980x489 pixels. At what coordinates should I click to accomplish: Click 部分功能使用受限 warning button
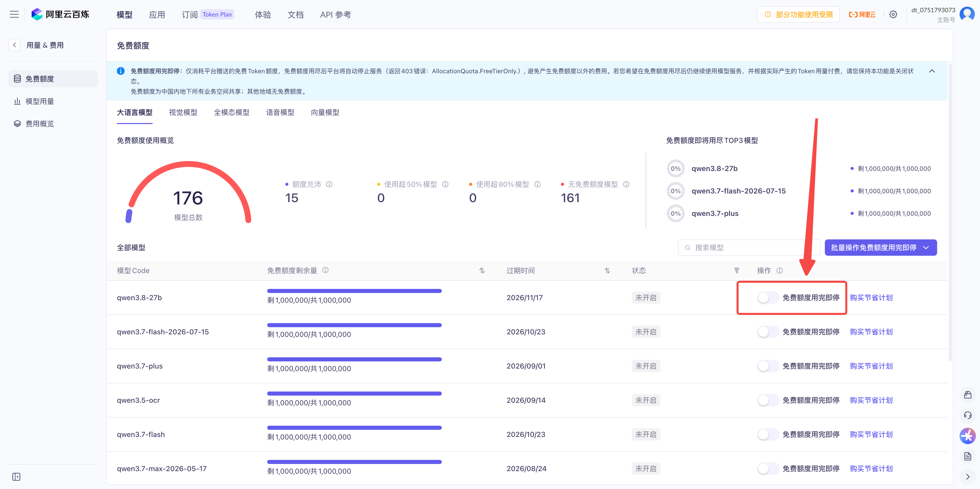(798, 15)
